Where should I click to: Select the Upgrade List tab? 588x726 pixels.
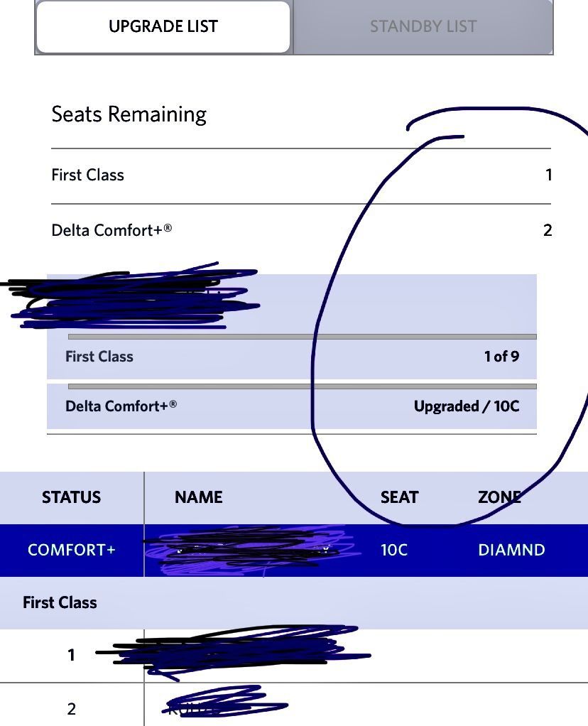pos(163,26)
